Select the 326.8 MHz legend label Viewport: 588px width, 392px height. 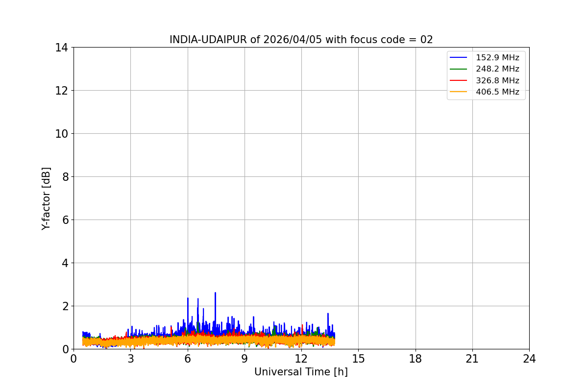(497, 80)
